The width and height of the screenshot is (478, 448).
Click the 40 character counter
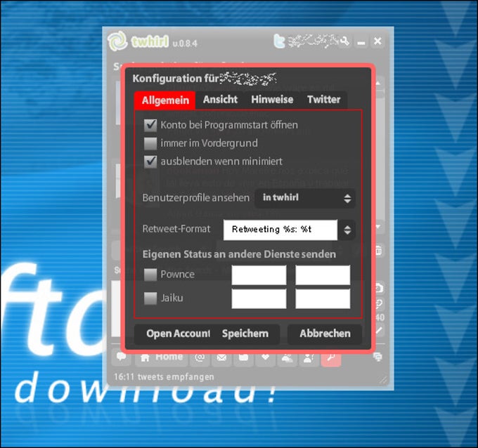tap(380, 317)
